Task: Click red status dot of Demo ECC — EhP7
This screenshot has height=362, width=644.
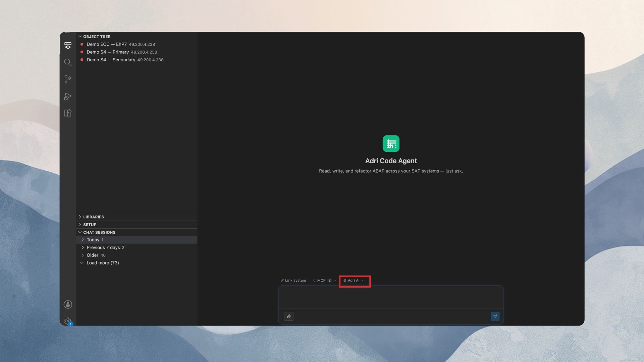Action: (82, 44)
